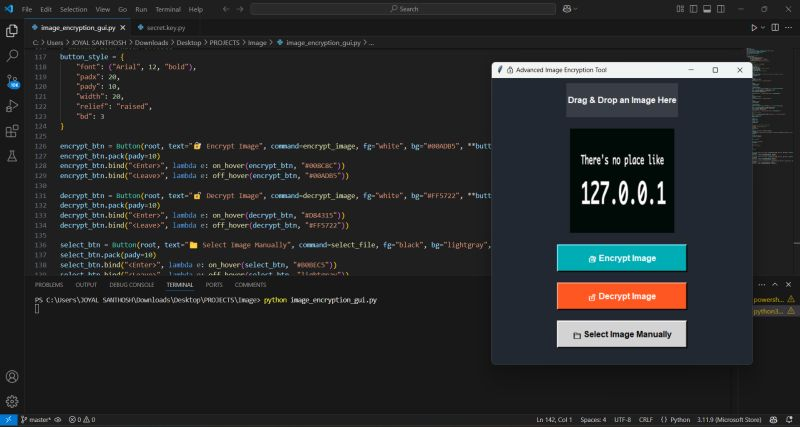Open the Run menu
This screenshot has width=800, height=427.
pyautogui.click(x=141, y=9)
